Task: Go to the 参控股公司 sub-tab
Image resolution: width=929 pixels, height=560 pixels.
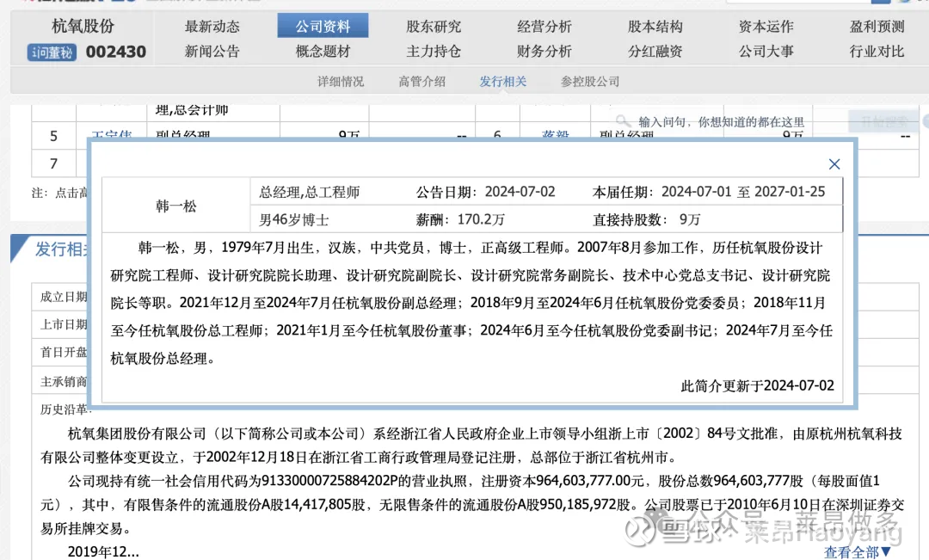Action: (x=590, y=81)
